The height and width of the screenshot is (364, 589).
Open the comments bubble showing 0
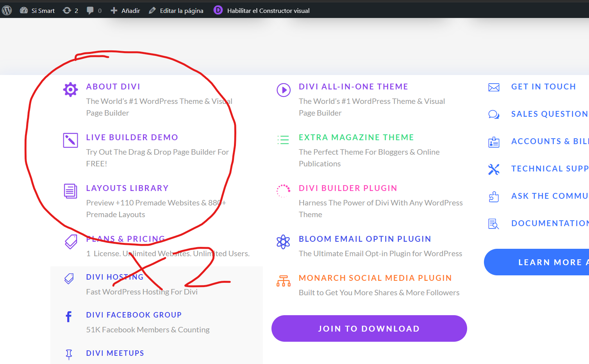point(94,11)
